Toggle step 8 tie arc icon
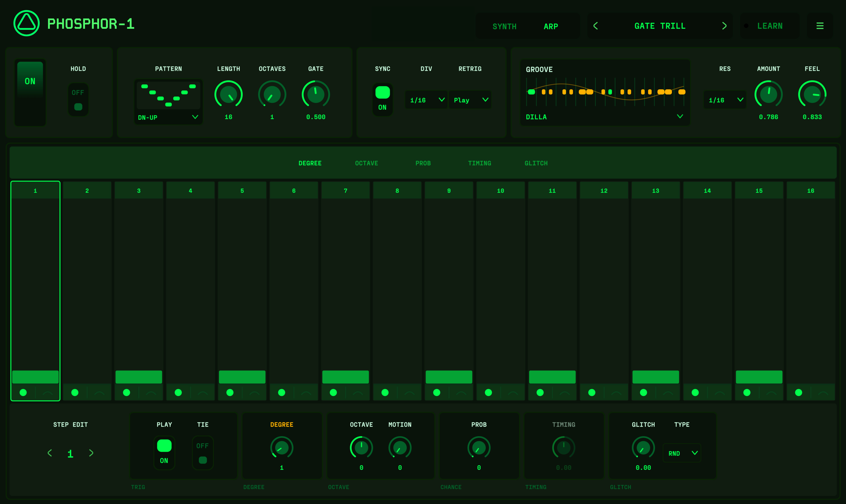846x504 pixels. (x=410, y=393)
